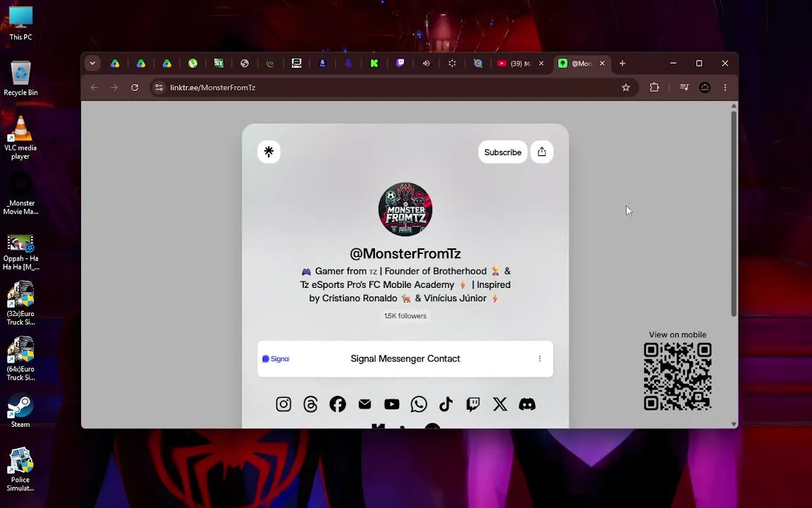Click the scrollbar down arrow
The height and width of the screenshot is (508, 812).
[x=733, y=424]
